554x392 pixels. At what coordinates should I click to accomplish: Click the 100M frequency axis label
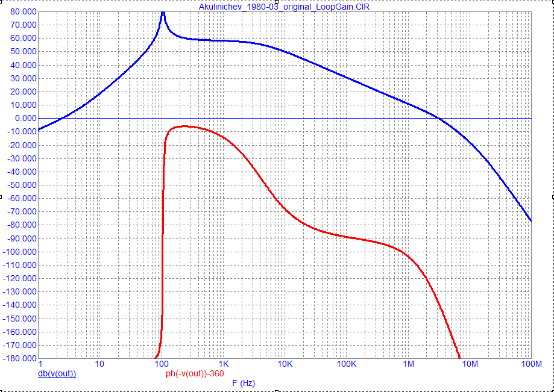tap(530, 364)
